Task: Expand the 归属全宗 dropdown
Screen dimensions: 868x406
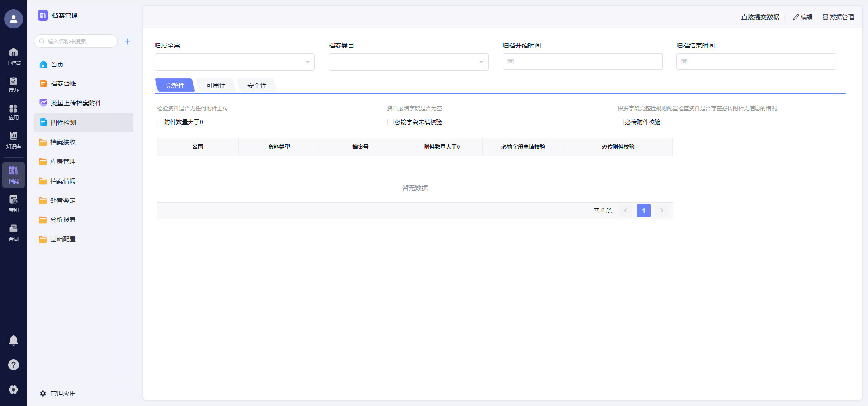Action: click(234, 62)
